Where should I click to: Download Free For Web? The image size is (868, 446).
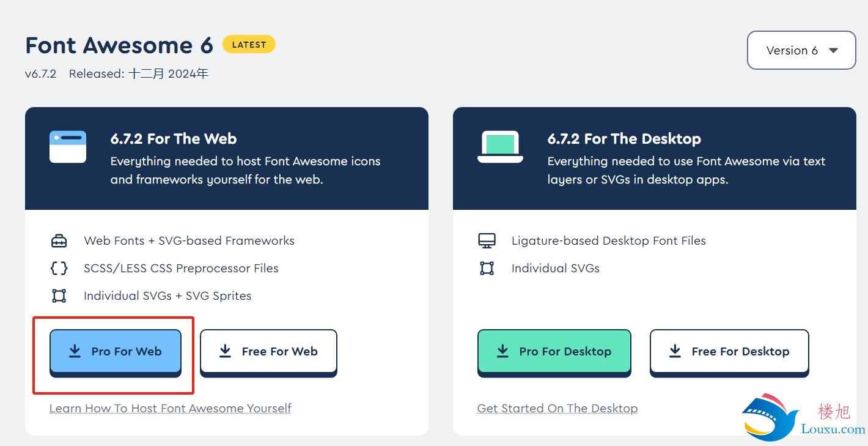coord(268,352)
